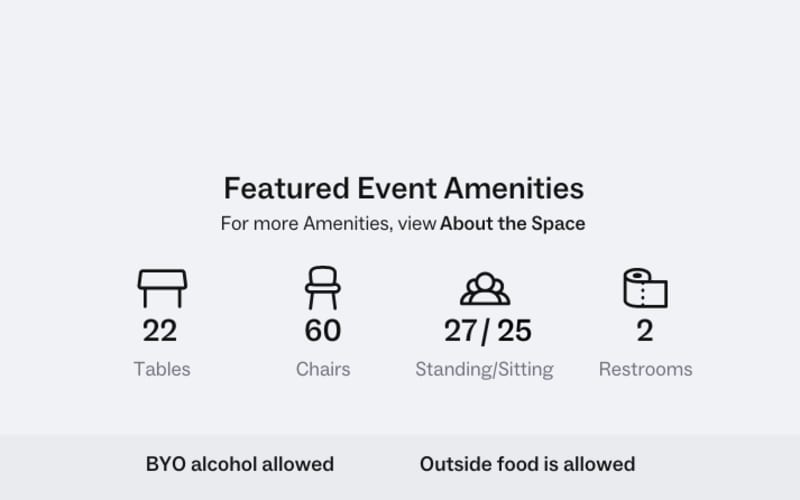The width and height of the screenshot is (800, 500).
Task: Click the Chairs label
Action: [323, 369]
